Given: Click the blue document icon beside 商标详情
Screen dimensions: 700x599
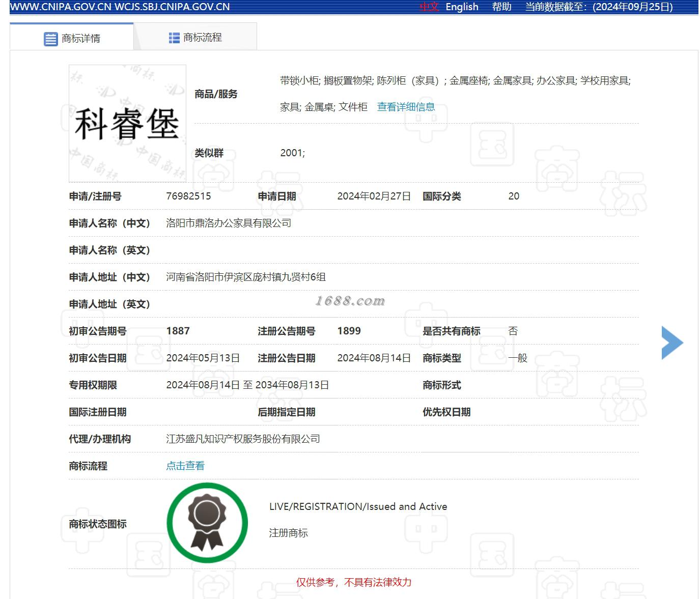Looking at the screenshot, I should coord(50,39).
